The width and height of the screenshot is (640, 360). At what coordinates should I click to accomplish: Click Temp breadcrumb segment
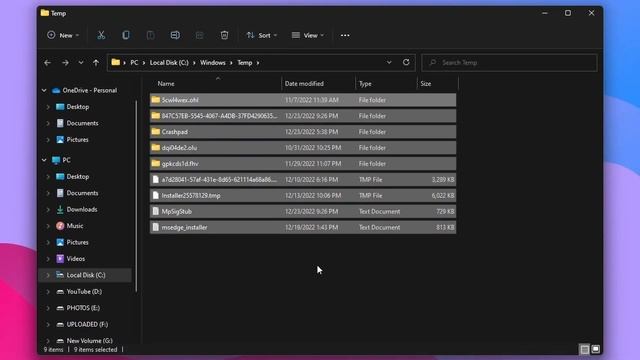click(244, 63)
